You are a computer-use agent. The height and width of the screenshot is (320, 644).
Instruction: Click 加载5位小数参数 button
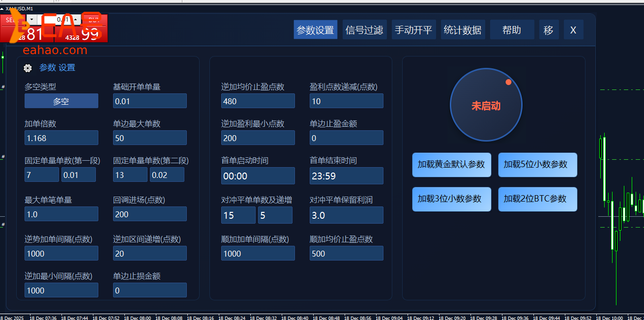[537, 165]
